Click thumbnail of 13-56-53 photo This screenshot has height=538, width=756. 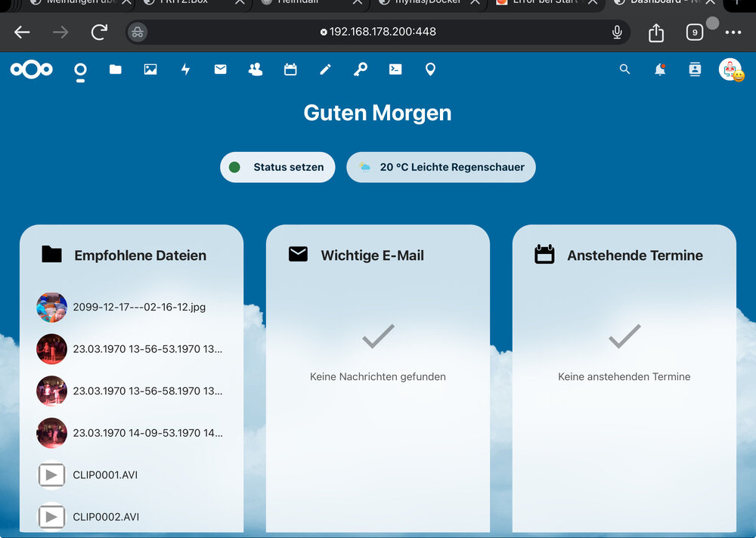pos(51,349)
